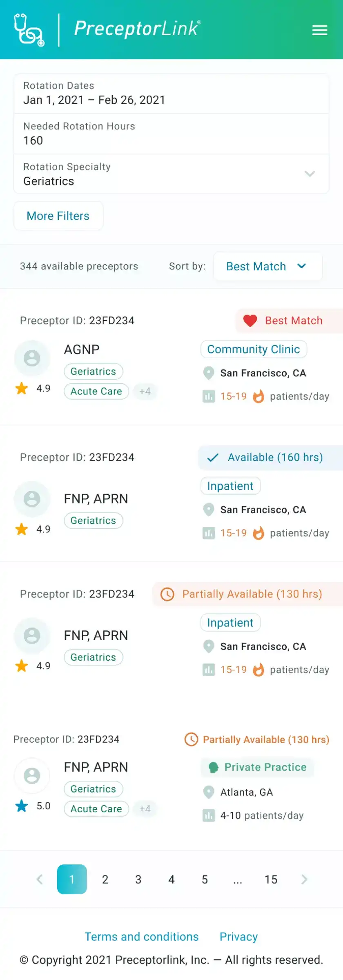343x980 pixels.
Task: Click the Private Practice head icon
Action: tap(213, 767)
